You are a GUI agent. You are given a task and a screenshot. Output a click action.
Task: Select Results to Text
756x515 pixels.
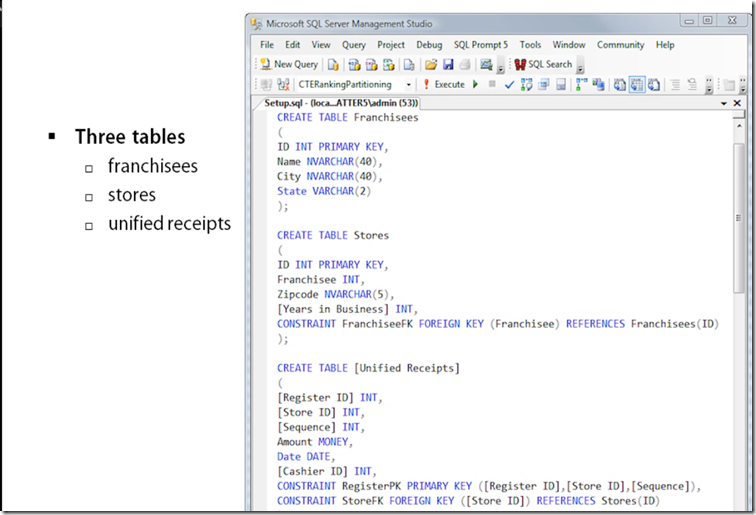[x=620, y=85]
